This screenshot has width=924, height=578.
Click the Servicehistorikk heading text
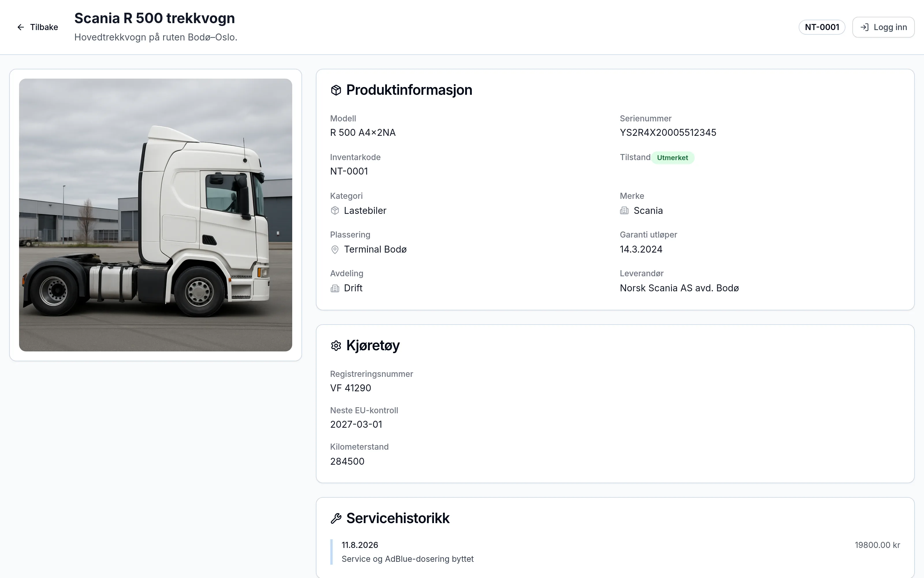(x=398, y=518)
